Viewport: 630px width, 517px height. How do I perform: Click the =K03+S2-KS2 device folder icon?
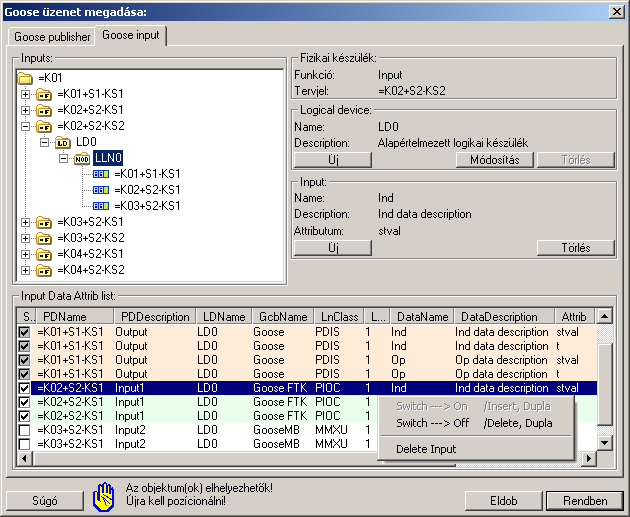[44, 238]
